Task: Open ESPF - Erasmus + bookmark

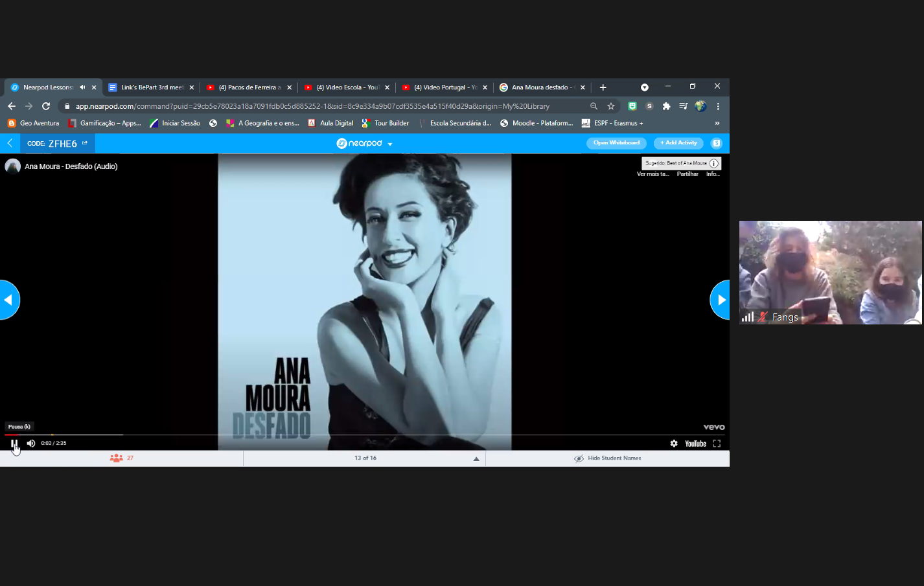Action: pos(612,123)
